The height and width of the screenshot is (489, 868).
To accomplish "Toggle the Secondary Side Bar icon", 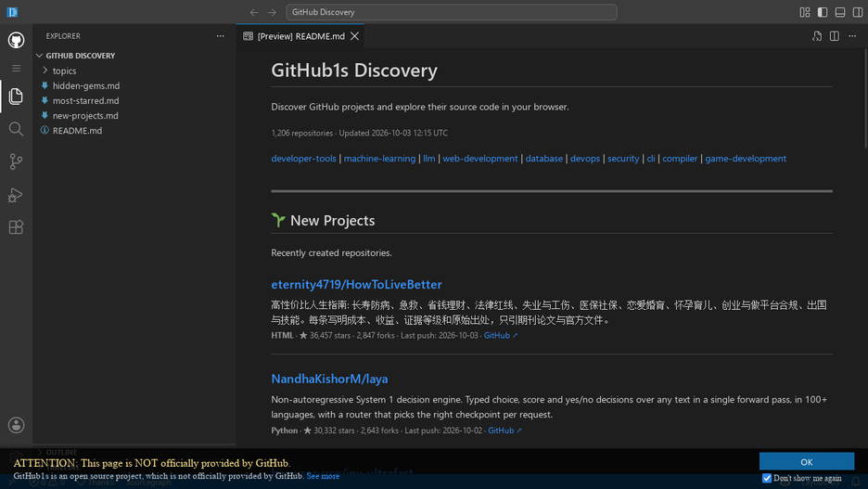I will tap(858, 12).
